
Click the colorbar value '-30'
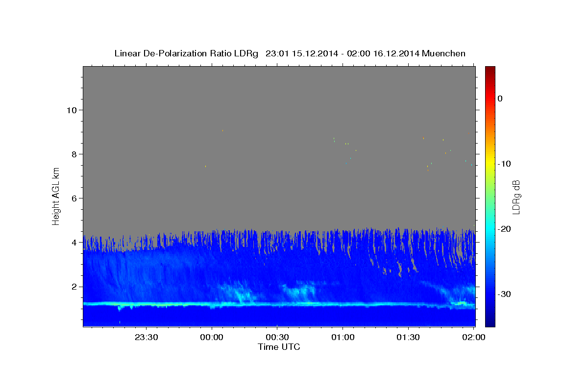(504, 294)
